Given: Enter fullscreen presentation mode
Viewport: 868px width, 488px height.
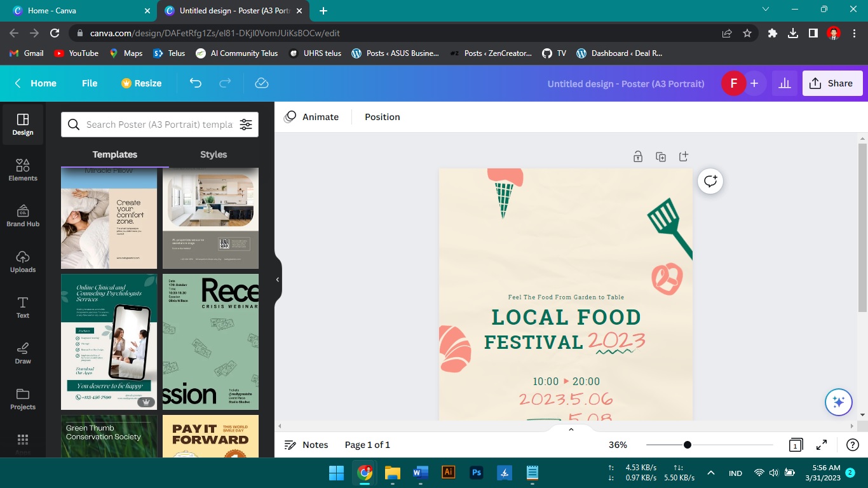Looking at the screenshot, I should pyautogui.click(x=821, y=445).
